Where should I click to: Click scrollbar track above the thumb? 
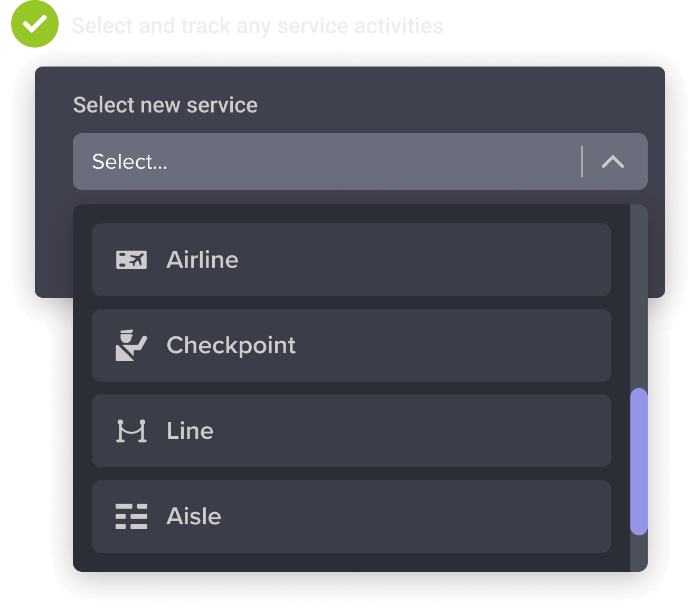click(x=639, y=296)
